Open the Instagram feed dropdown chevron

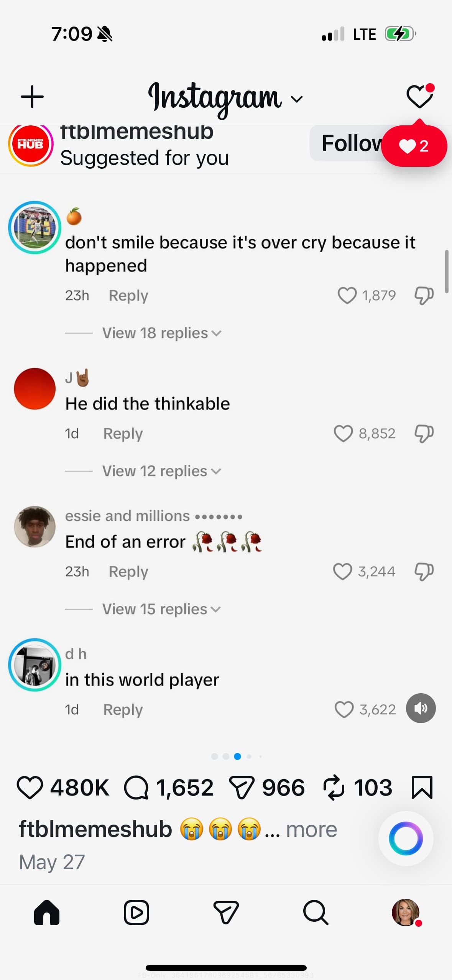pos(297,99)
